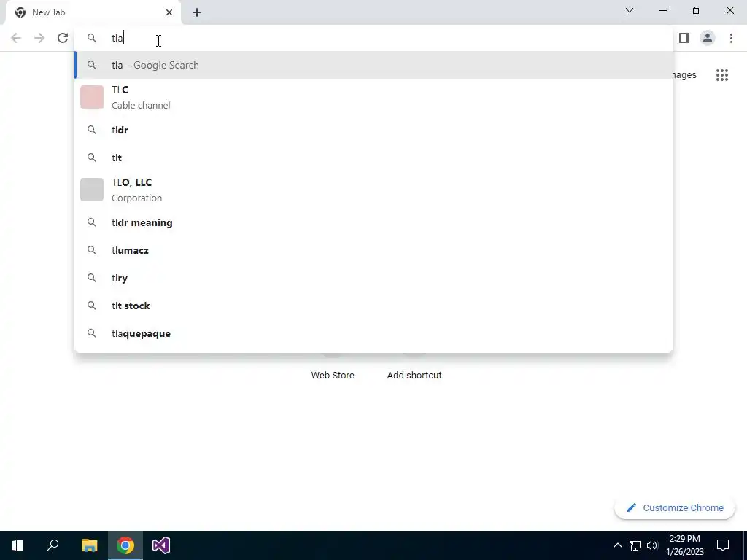The width and height of the screenshot is (747, 560).
Task: Select the 'tlaquepaque' suggestion
Action: tap(373, 333)
